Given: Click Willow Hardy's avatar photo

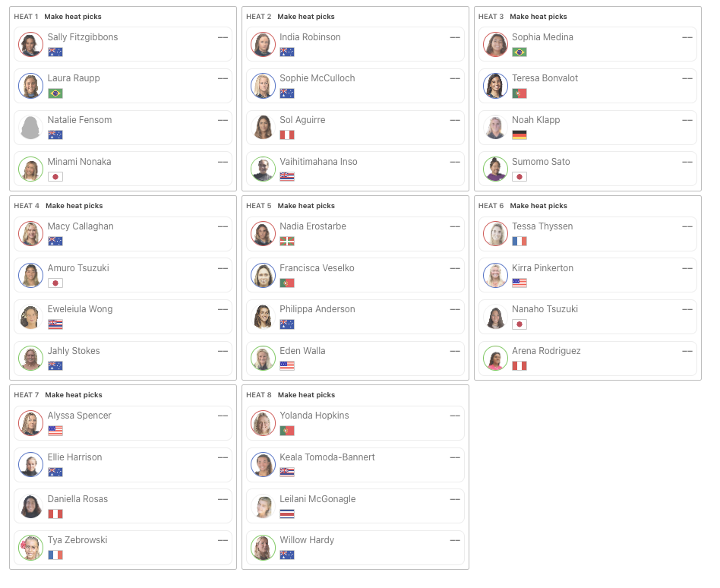Looking at the screenshot, I should pos(263,548).
